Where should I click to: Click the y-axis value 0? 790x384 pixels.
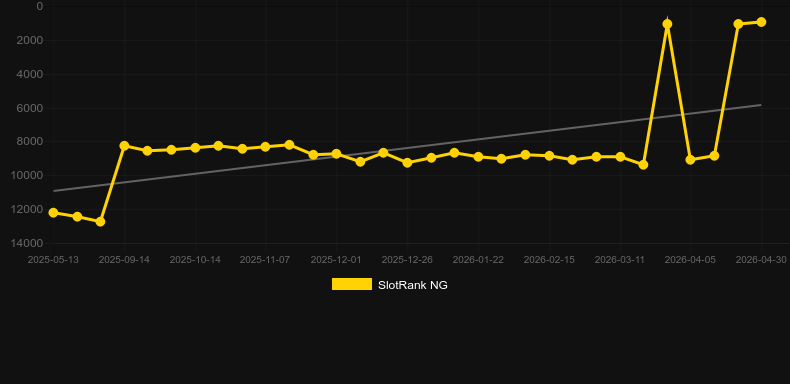(40, 7)
